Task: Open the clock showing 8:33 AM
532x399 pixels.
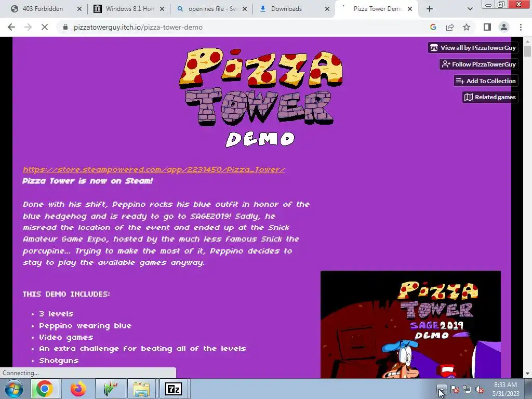Action: click(506, 389)
